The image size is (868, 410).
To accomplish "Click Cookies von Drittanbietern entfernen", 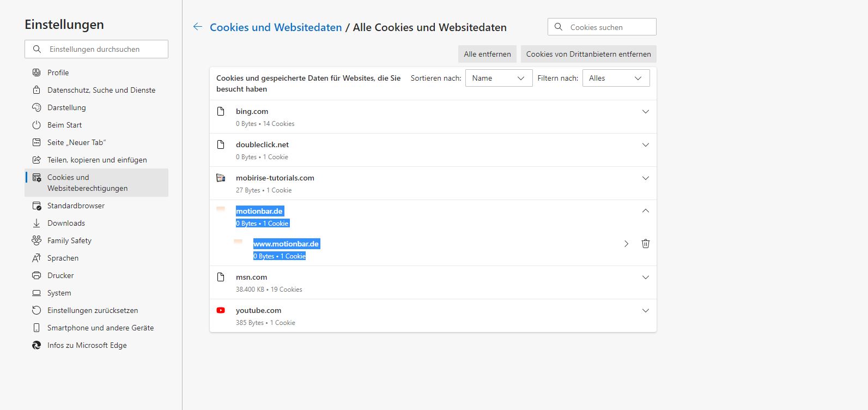I will [588, 54].
